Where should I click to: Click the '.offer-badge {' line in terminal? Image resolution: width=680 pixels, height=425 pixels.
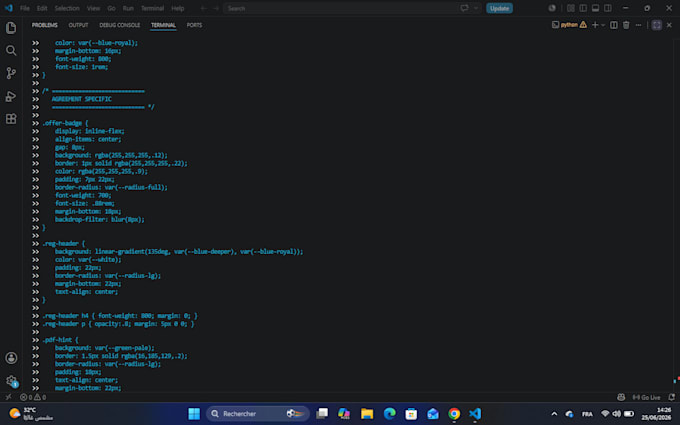pos(65,123)
